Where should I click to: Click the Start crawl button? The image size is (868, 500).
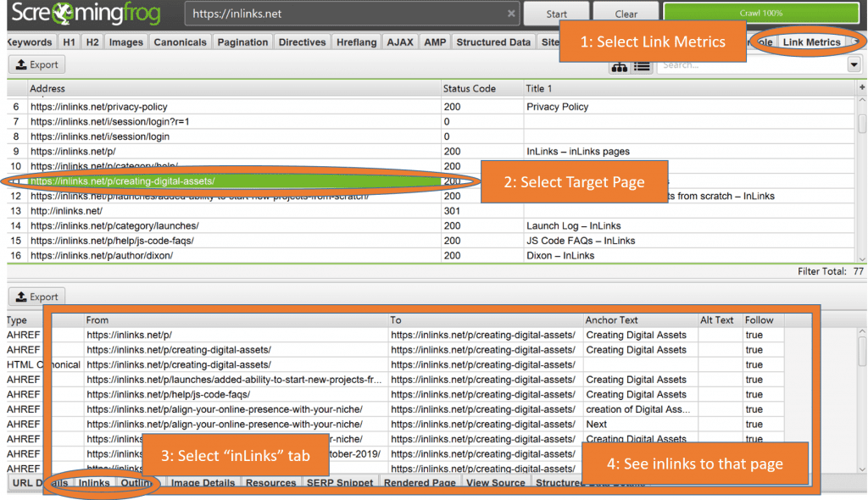[x=556, y=14]
